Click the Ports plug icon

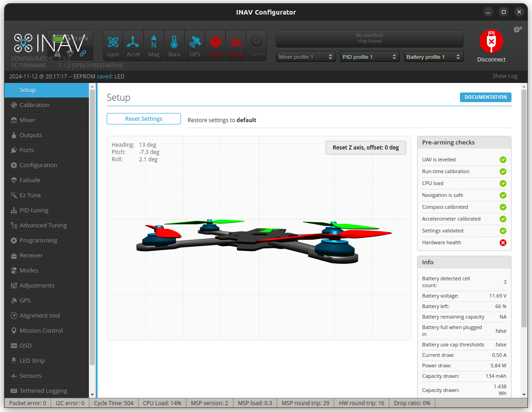point(14,150)
